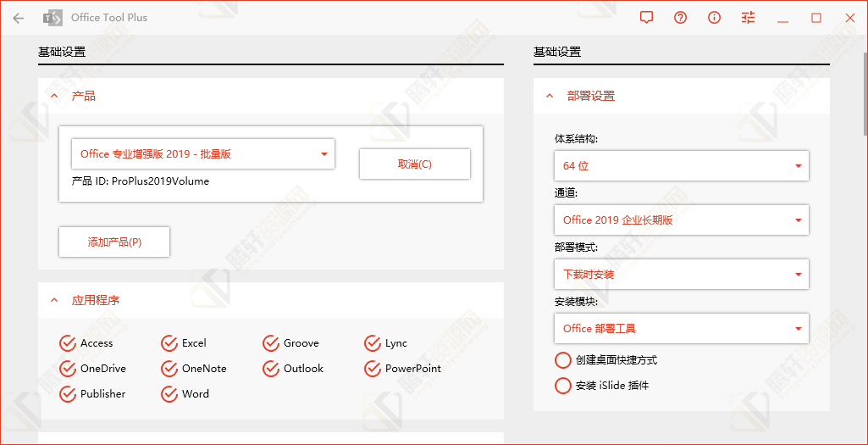This screenshot has height=445, width=868.
Task: Open the 体系结构 64 位 dropdown
Action: tap(682, 165)
